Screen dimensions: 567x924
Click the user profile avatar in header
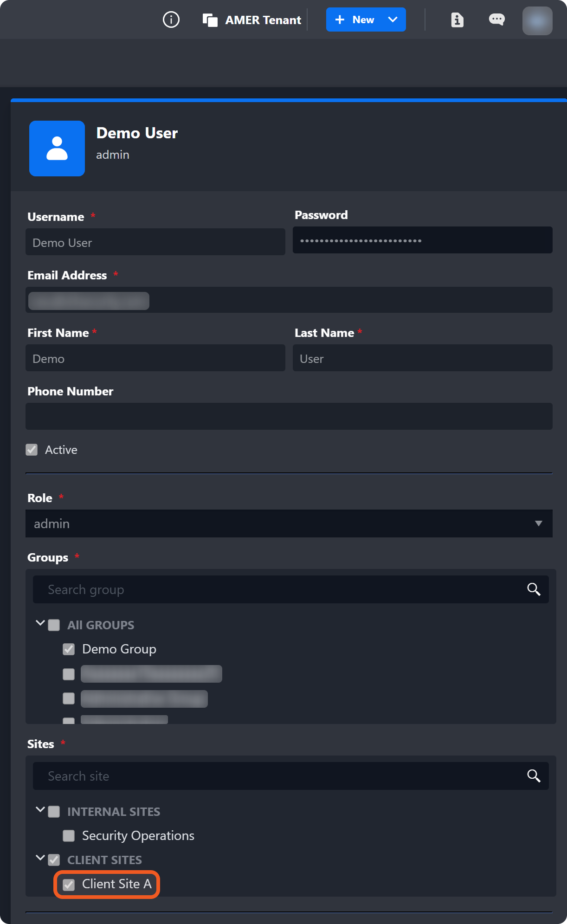tap(537, 21)
